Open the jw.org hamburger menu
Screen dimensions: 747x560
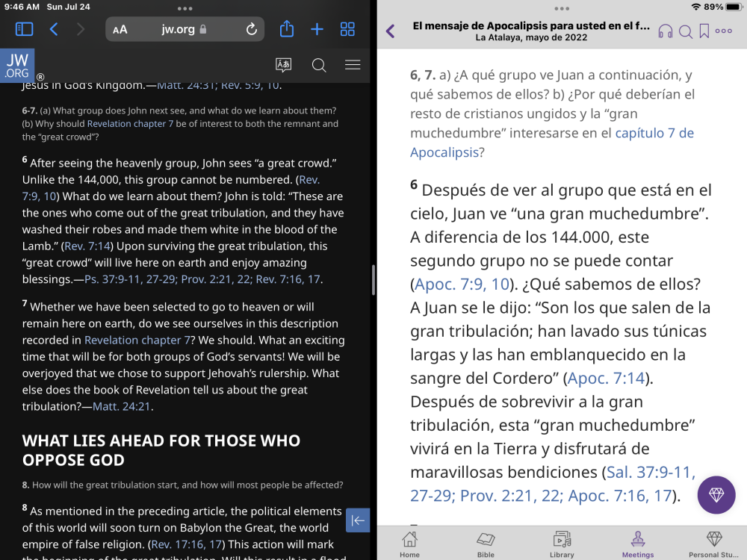pos(353,65)
